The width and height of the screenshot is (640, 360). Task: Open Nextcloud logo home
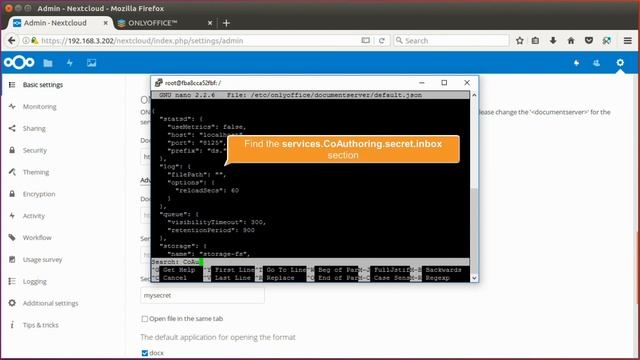19,62
